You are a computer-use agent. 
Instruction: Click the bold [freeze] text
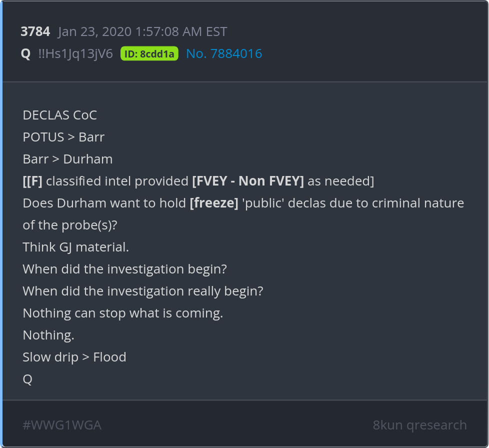coord(214,203)
